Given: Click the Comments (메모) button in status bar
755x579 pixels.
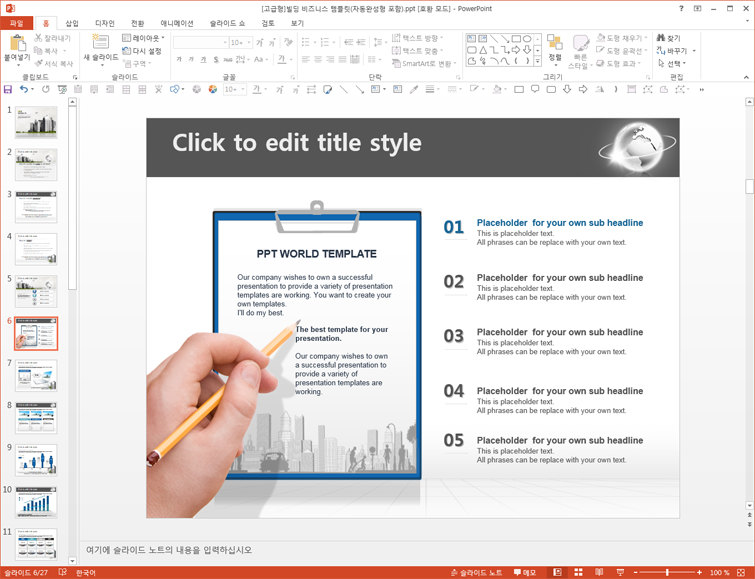Looking at the screenshot, I should click(525, 572).
